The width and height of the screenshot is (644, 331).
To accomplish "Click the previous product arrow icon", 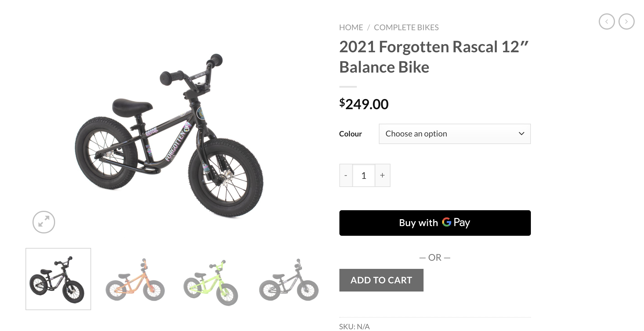I will click(607, 21).
